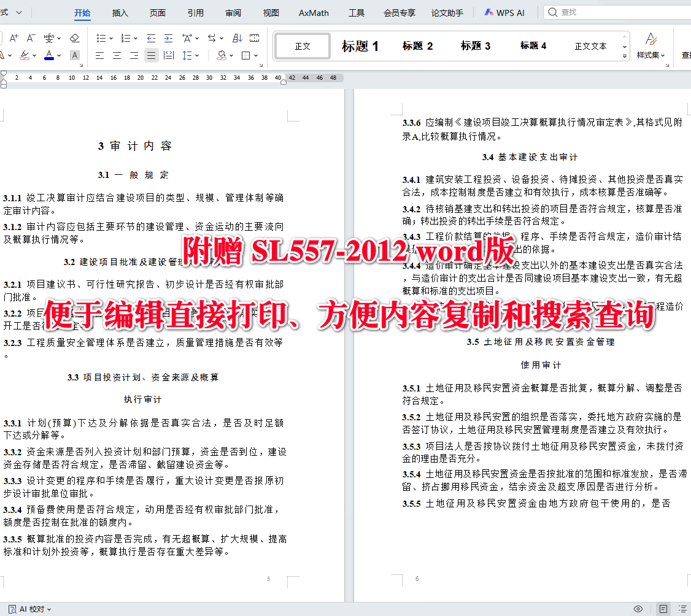Expand borders dropdown arrow
The height and width of the screenshot is (616, 691).
click(x=256, y=56)
